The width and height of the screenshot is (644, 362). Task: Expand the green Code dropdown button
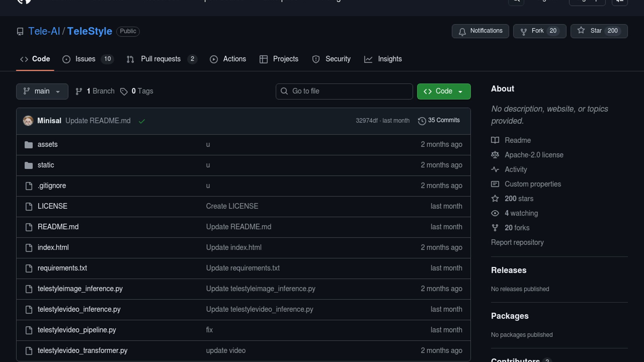click(443, 91)
